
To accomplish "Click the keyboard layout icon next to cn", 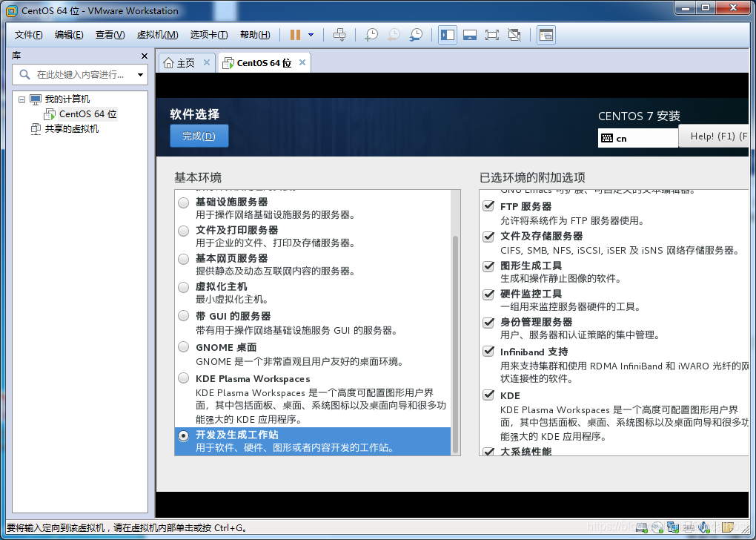I will click(x=607, y=139).
